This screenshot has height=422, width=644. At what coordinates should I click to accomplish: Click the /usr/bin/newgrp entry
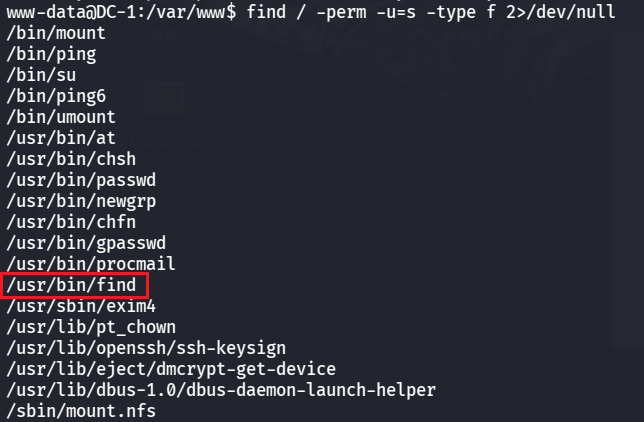point(81,201)
